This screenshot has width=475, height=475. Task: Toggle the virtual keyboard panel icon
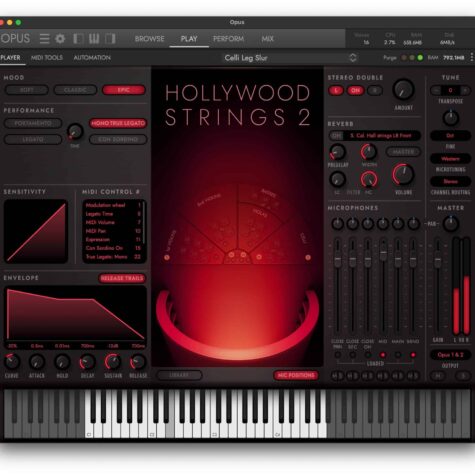coord(94,39)
